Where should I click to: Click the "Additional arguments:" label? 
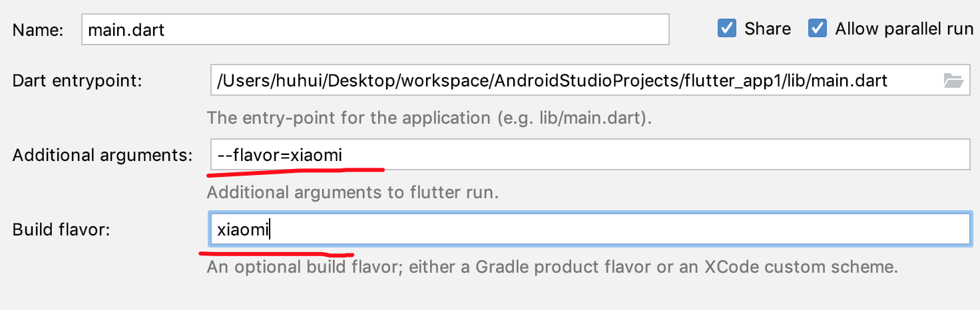pos(103,155)
